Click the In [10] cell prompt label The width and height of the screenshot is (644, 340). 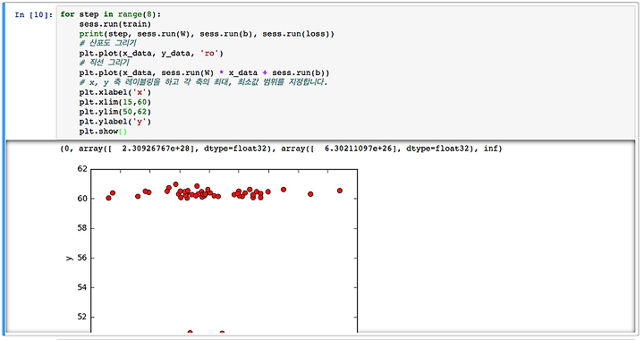point(34,15)
